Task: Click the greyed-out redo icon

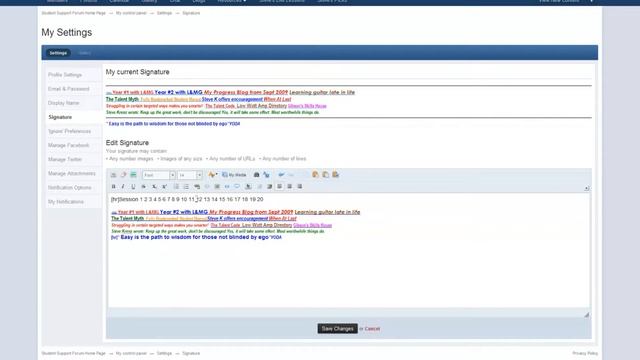Action: pos(291,175)
